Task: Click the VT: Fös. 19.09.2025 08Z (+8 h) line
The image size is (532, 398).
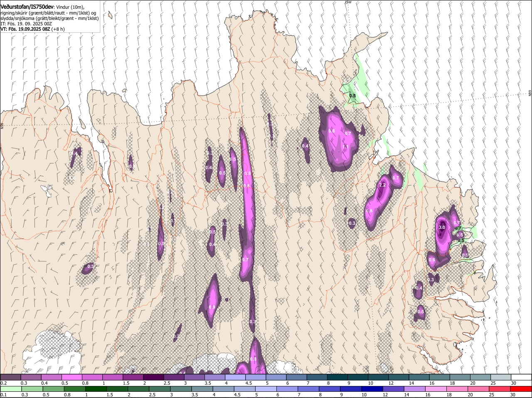Action: click(x=32, y=29)
